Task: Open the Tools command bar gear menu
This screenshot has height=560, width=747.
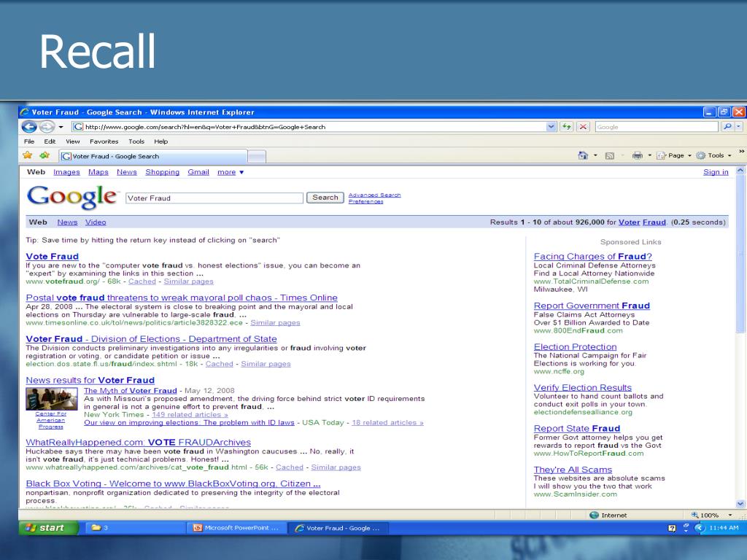Action: click(x=713, y=155)
